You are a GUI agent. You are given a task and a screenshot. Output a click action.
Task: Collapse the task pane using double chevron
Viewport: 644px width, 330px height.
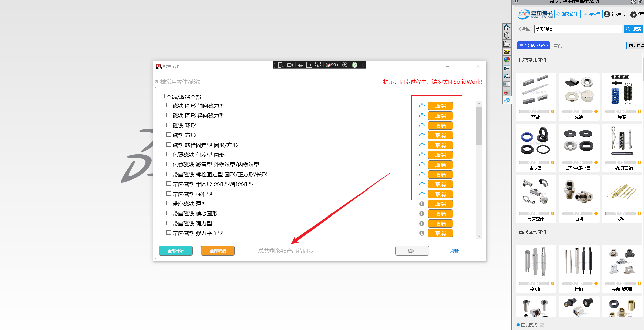click(516, 2)
